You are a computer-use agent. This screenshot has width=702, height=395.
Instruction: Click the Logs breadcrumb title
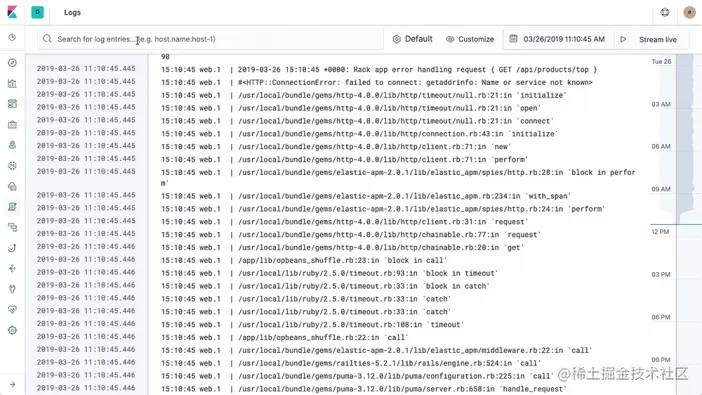72,13
